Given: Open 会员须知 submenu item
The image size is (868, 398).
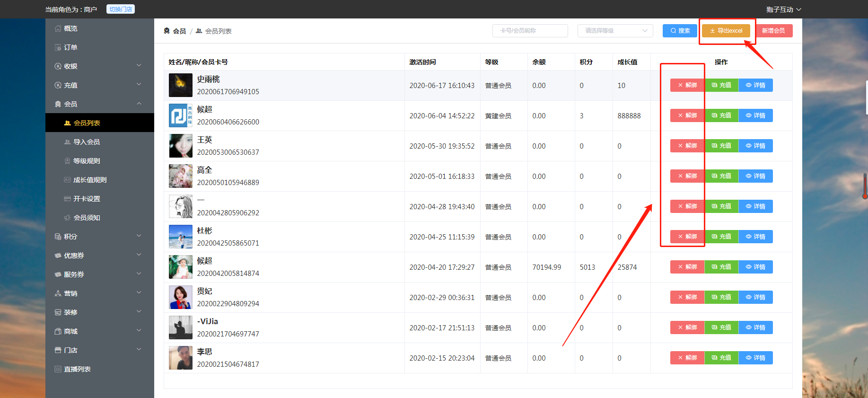Looking at the screenshot, I should (x=100, y=218).
